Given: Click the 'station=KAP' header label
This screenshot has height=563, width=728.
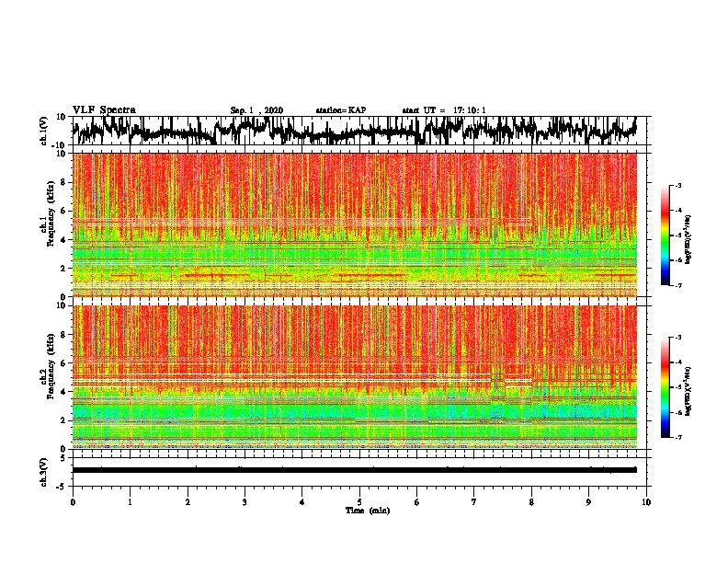Looking at the screenshot, I should pyautogui.click(x=341, y=110).
